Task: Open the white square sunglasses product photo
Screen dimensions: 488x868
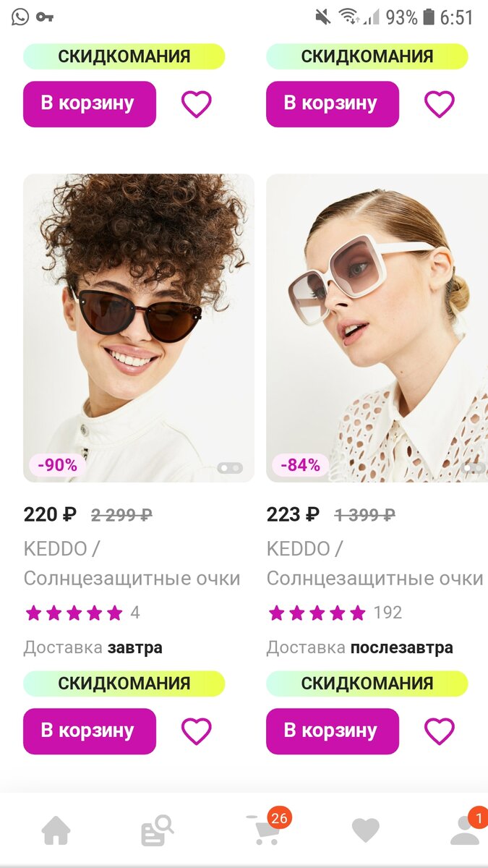Action: tap(377, 328)
